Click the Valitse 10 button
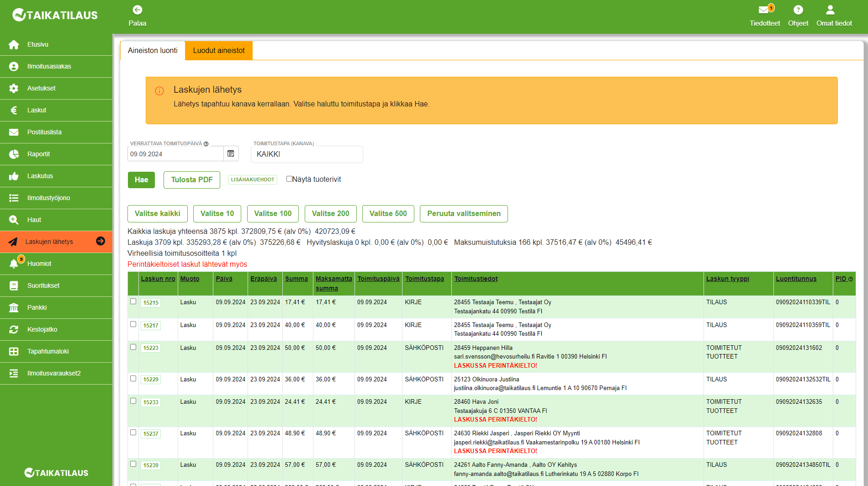868x486 pixels. tap(217, 214)
